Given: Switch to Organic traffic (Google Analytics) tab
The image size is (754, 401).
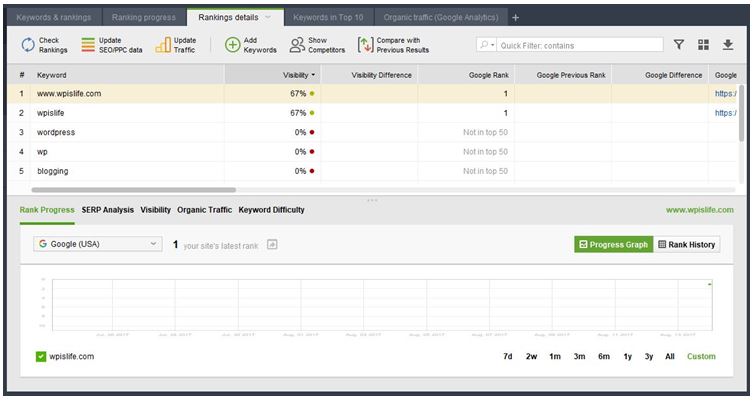Looking at the screenshot, I should pos(441,17).
